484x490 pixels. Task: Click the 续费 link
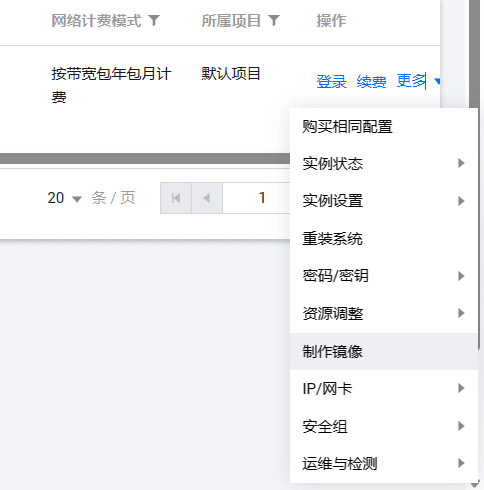tap(371, 81)
